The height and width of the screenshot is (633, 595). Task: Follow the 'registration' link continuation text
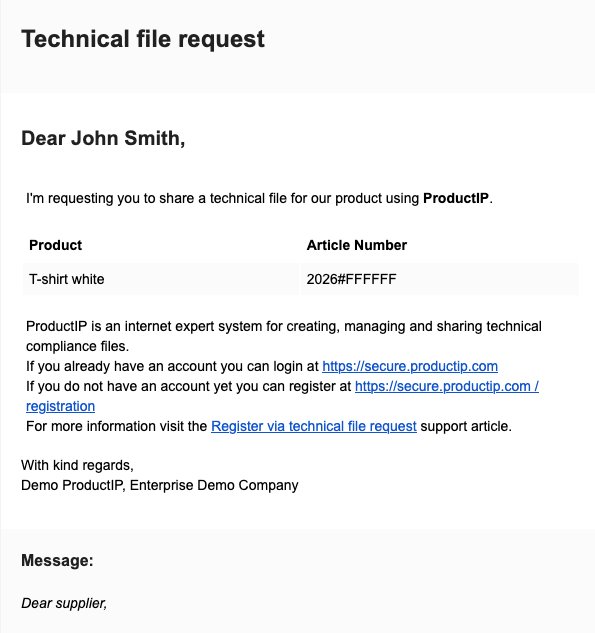61,406
